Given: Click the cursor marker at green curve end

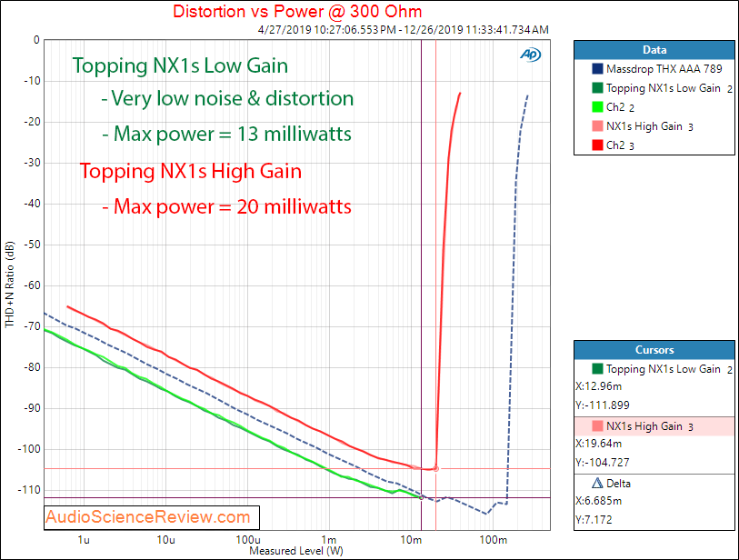Looking at the screenshot, I should pos(422,497).
